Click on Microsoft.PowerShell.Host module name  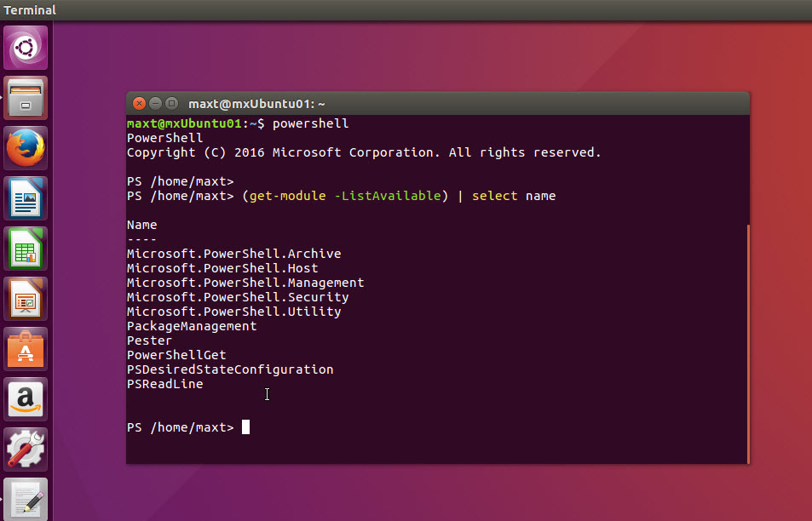(x=222, y=268)
